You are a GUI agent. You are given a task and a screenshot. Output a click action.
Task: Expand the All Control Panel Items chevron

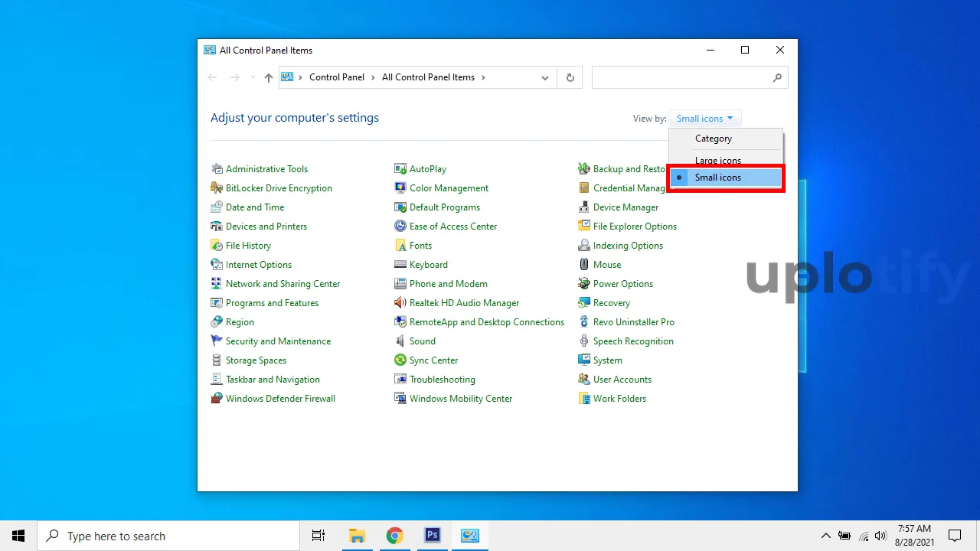[483, 77]
